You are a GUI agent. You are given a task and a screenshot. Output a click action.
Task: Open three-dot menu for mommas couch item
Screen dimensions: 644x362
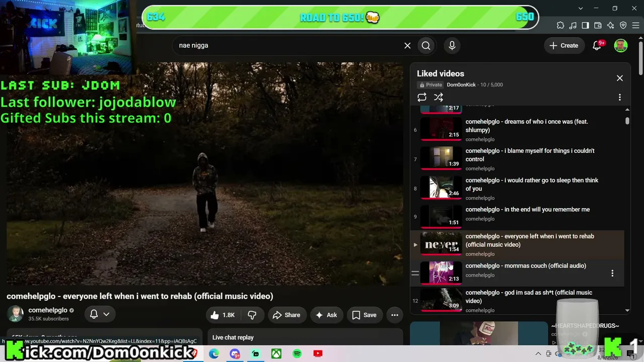(x=612, y=273)
